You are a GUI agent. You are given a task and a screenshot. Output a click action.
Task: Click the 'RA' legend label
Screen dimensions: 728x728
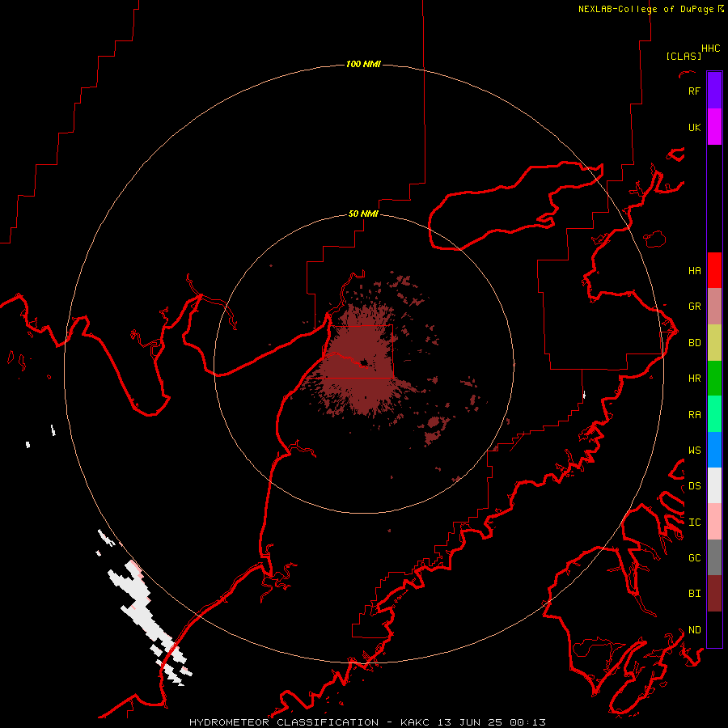[694, 414]
